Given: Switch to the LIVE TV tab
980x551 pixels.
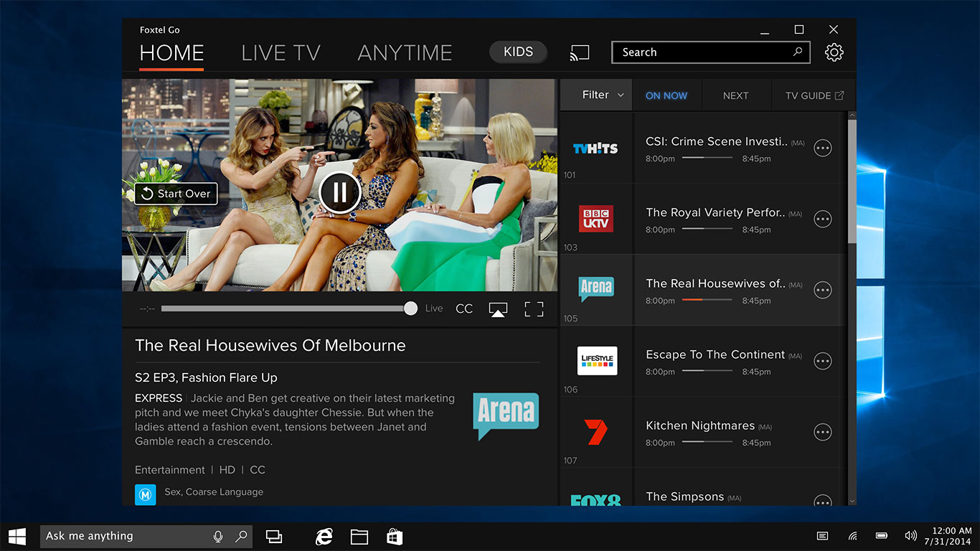Looking at the screenshot, I should [x=281, y=53].
